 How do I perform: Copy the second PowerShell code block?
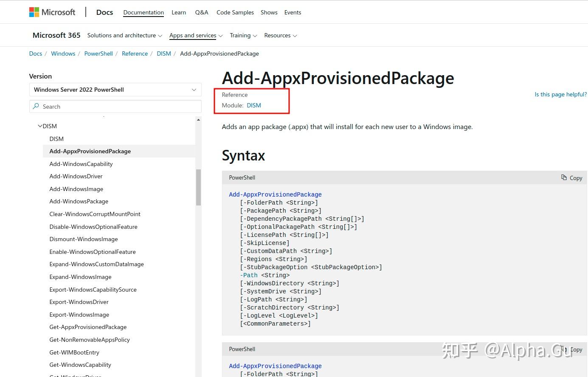click(x=571, y=349)
